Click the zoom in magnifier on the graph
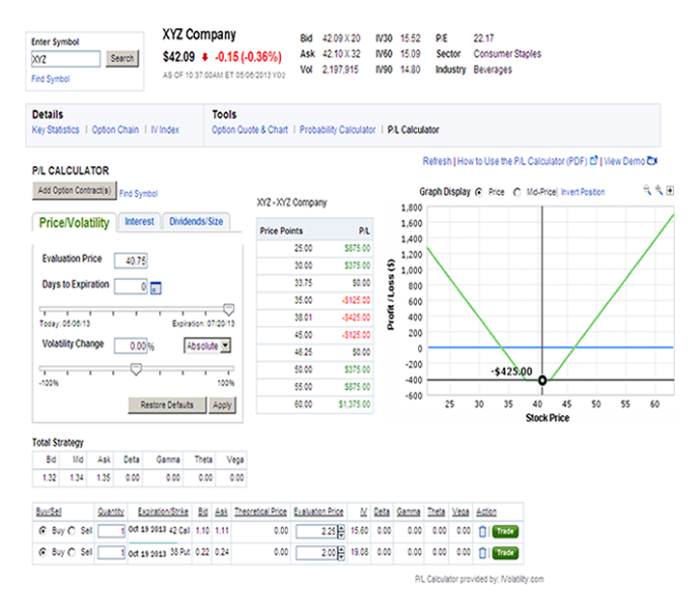This screenshot has width=700, height=609. 658,191
